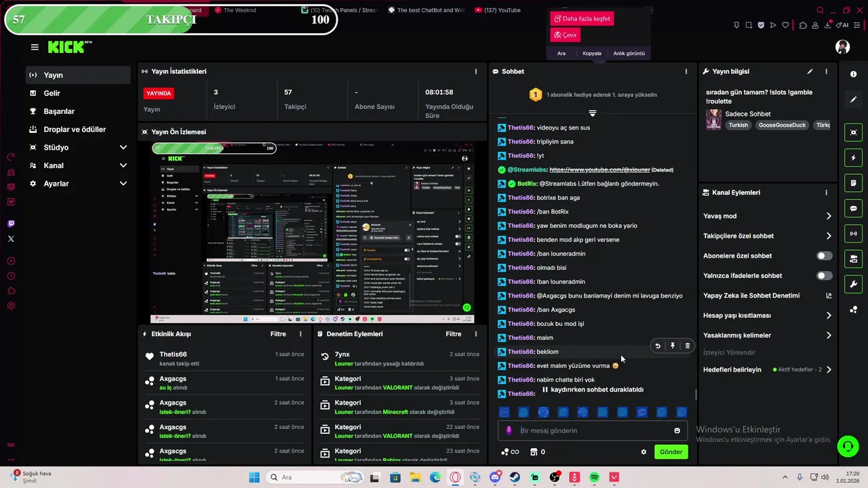
Task: Select Droplar ve ödüller in sidebar
Action: [78, 129]
